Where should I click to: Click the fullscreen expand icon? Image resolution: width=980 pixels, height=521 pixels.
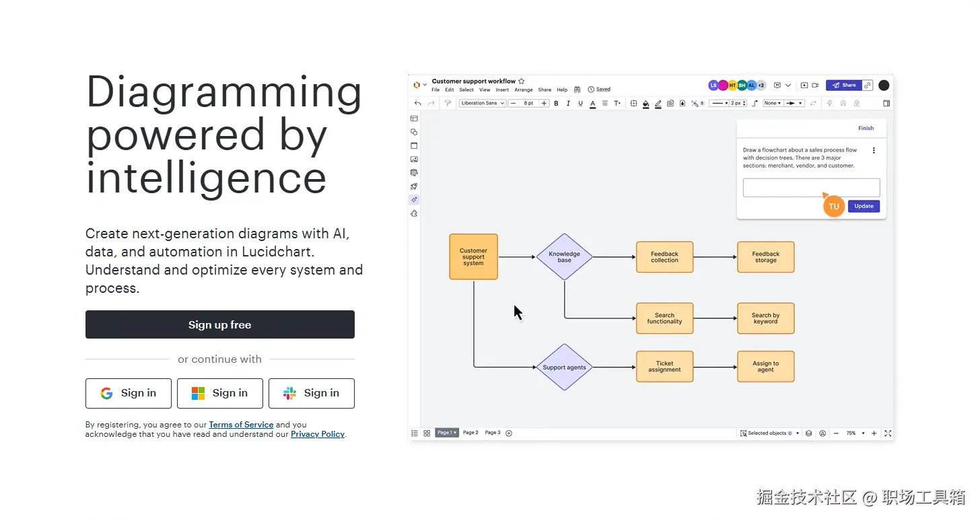click(x=888, y=433)
